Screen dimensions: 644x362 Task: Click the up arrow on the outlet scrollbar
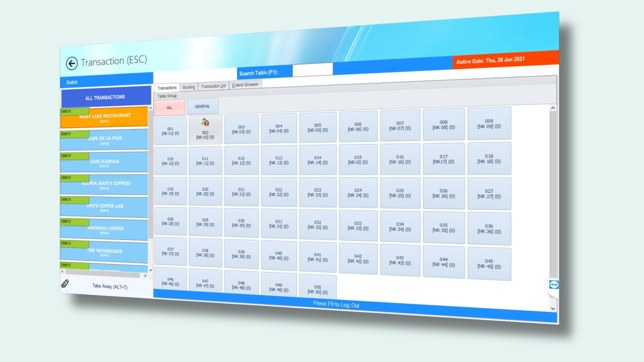[150, 108]
